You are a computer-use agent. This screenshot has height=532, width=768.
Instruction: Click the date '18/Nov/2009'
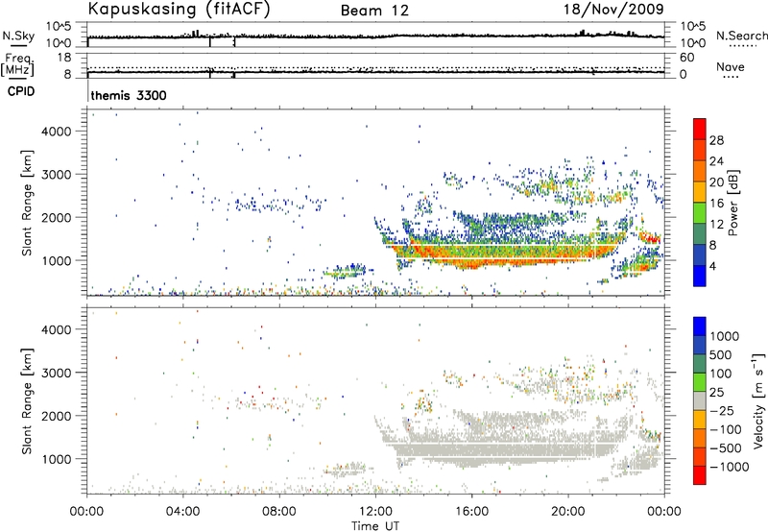click(613, 9)
